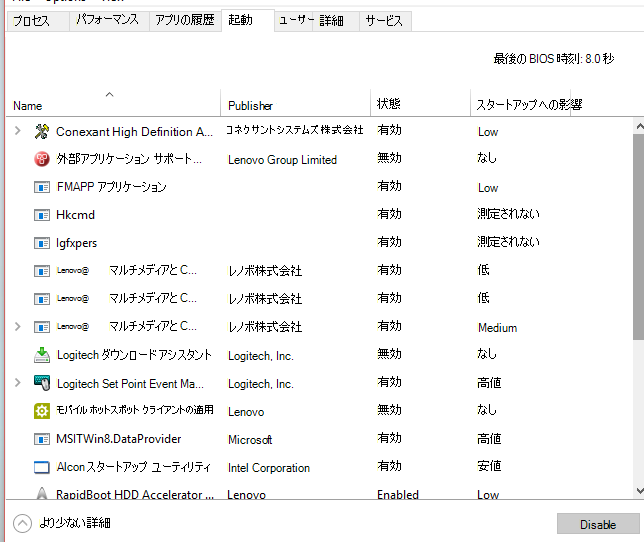Click the Igfxpers program icon
Screen dimensions: 644x542
tap(41, 243)
